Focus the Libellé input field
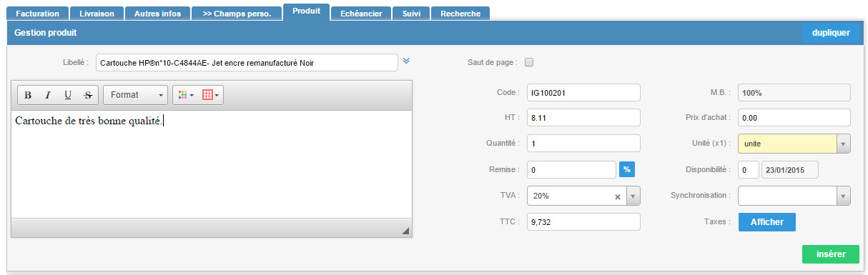Viewport: 868px width, 275px height. 247,63
